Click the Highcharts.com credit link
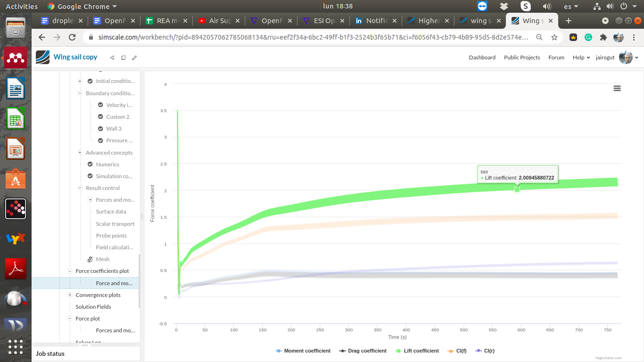644x362 pixels. point(609,358)
